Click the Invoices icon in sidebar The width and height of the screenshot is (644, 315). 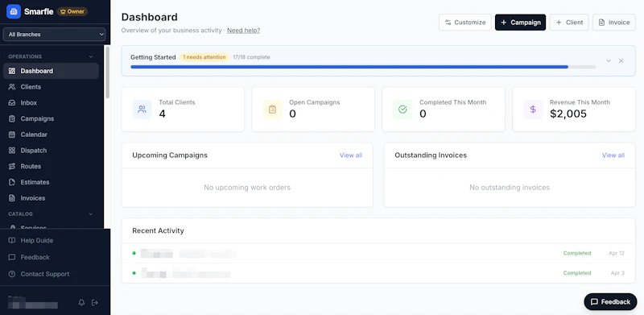point(12,198)
